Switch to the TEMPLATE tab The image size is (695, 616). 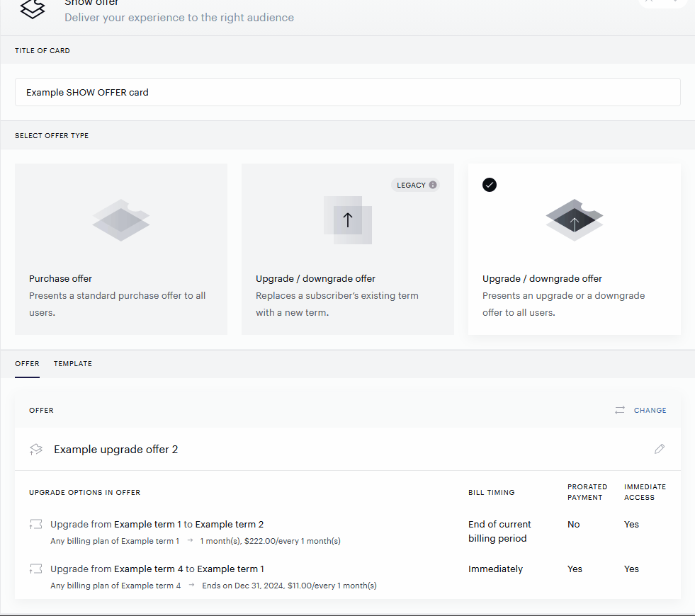pyautogui.click(x=73, y=363)
